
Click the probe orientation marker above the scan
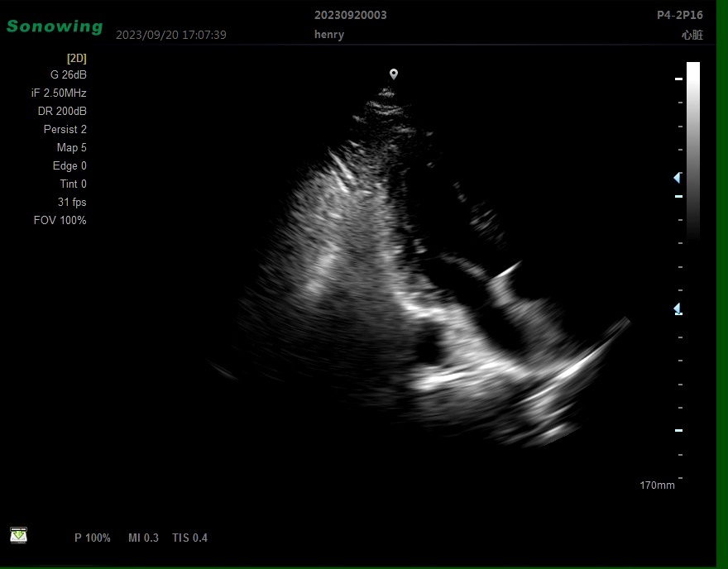coord(394,74)
